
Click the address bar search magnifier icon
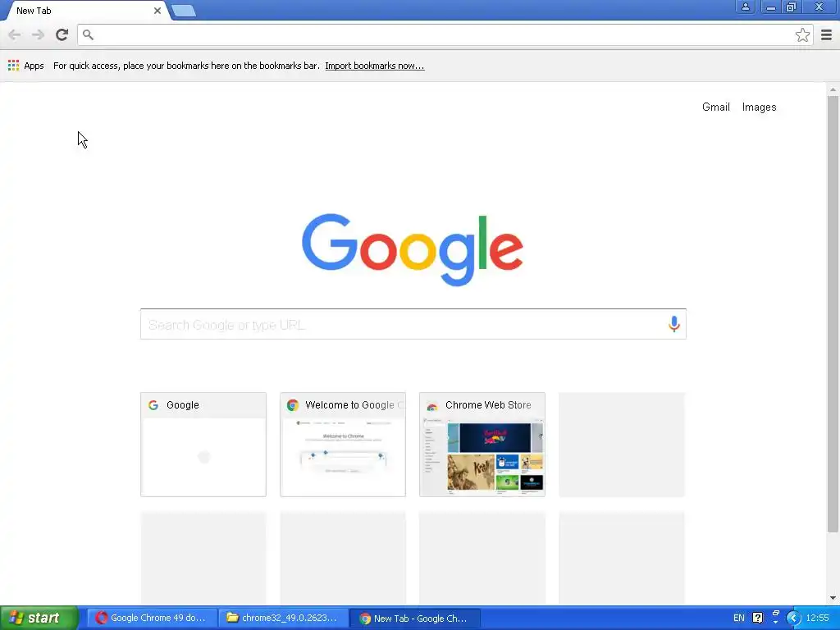[88, 34]
